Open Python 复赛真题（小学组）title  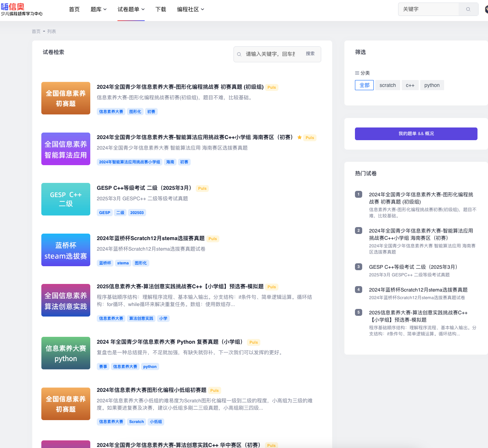pyautogui.click(x=171, y=342)
